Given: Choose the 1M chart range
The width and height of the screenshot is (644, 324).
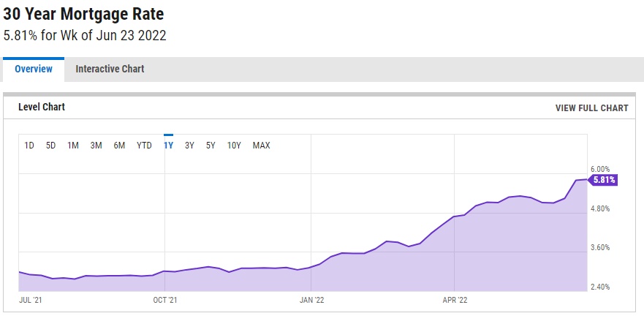Looking at the screenshot, I should pyautogui.click(x=73, y=146).
